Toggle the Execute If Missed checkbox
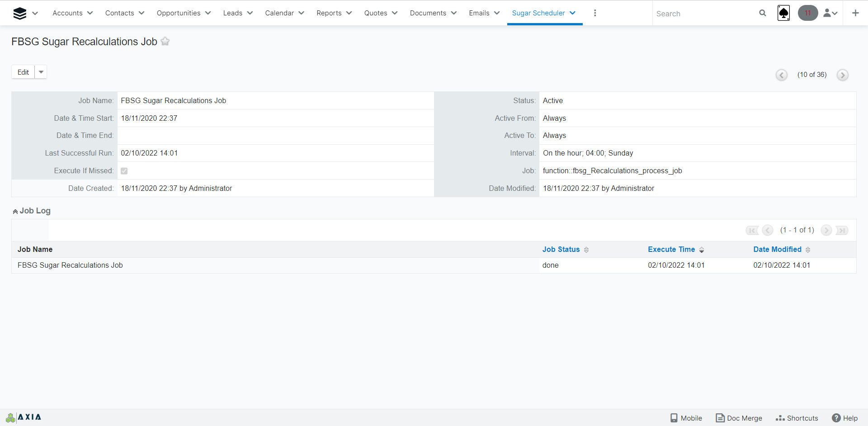868x426 pixels. point(124,171)
